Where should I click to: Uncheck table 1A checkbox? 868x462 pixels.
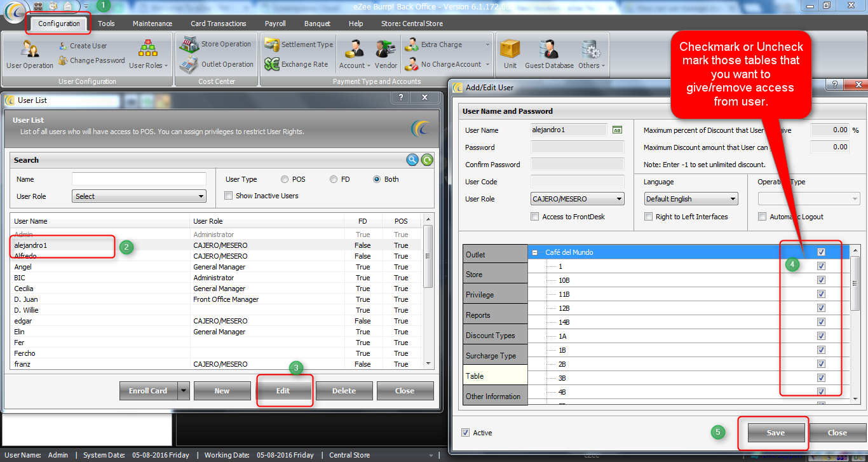(821, 336)
